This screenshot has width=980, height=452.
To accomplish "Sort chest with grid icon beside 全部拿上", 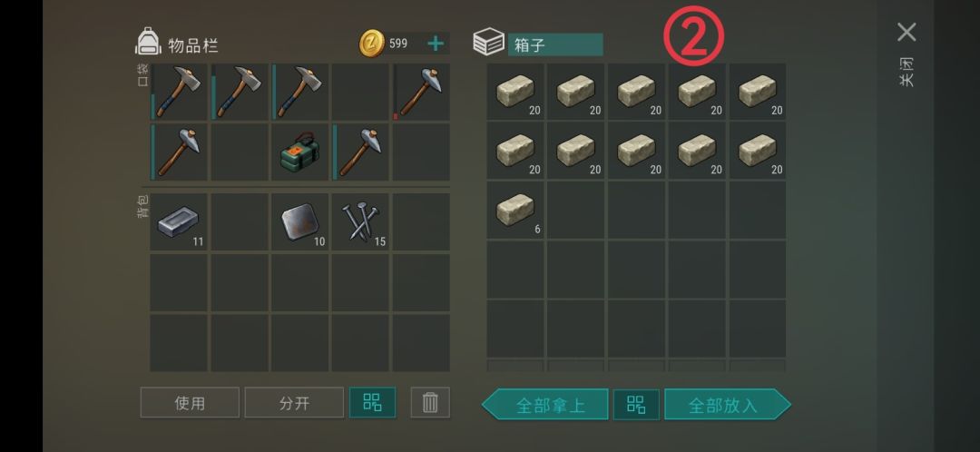I will [x=636, y=405].
